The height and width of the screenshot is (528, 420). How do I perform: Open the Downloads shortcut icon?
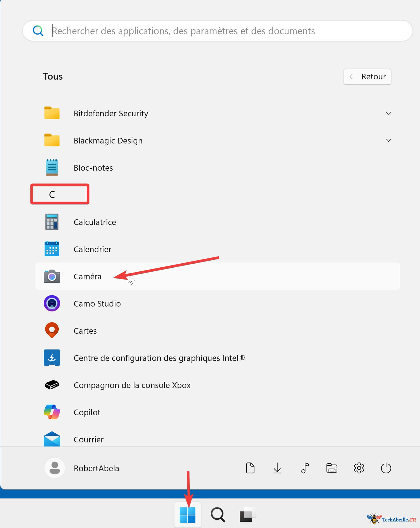tap(277, 468)
